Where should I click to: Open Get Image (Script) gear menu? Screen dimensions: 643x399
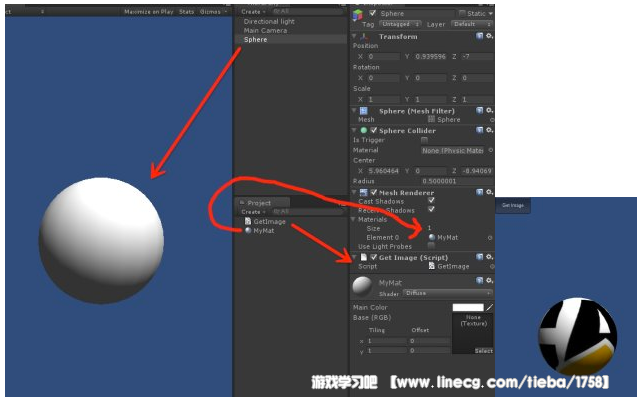(x=489, y=257)
